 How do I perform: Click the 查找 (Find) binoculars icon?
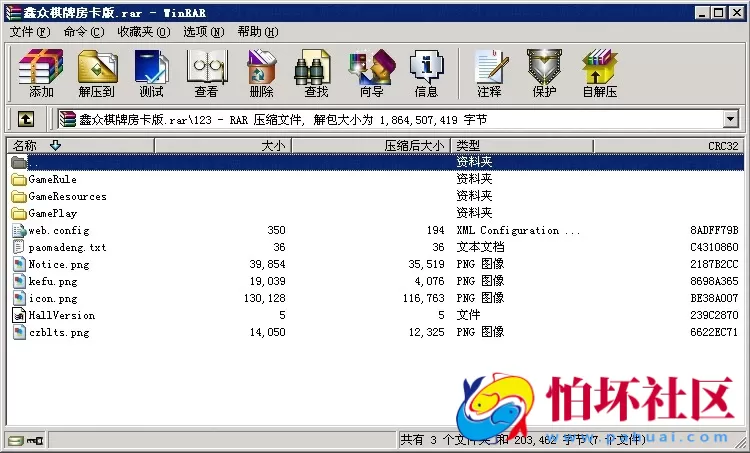(312, 66)
